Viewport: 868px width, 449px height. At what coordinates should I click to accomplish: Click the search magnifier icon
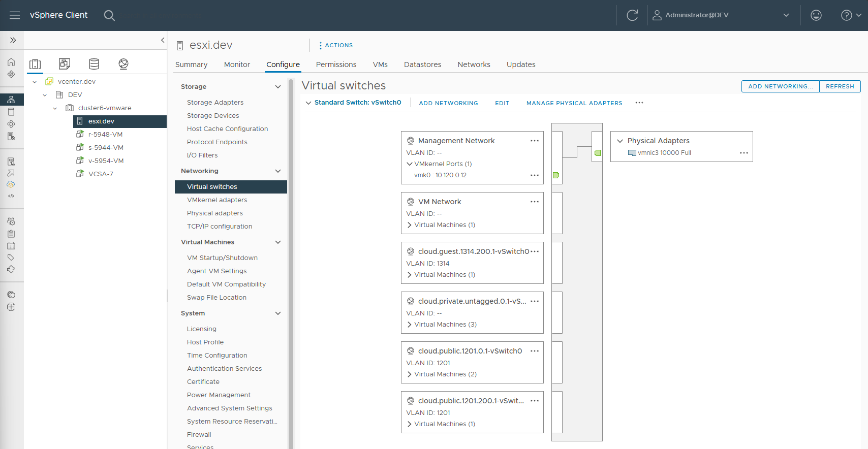(x=109, y=15)
